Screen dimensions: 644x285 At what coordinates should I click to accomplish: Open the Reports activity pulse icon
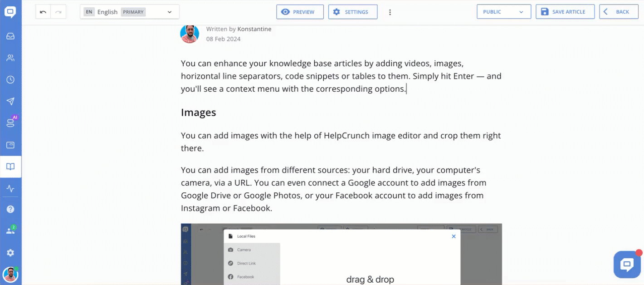click(x=10, y=188)
